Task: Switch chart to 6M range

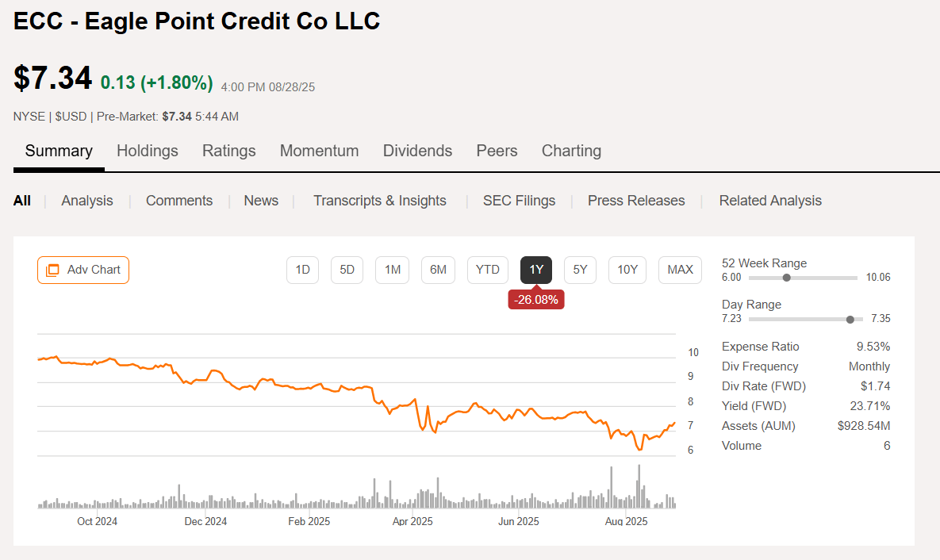Action: coord(438,270)
